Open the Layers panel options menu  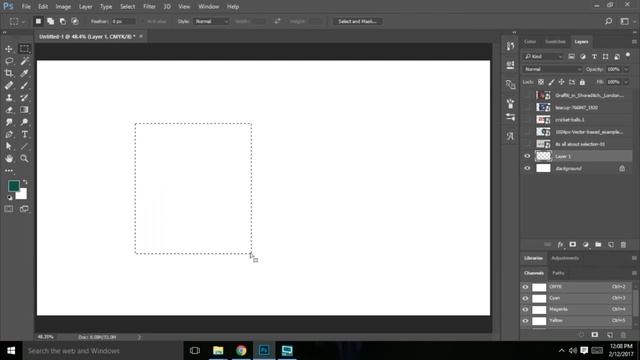[x=634, y=42]
